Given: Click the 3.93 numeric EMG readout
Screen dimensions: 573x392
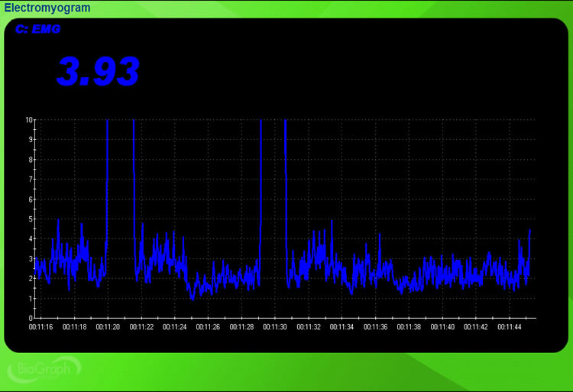Looking at the screenshot, I should coord(98,72).
